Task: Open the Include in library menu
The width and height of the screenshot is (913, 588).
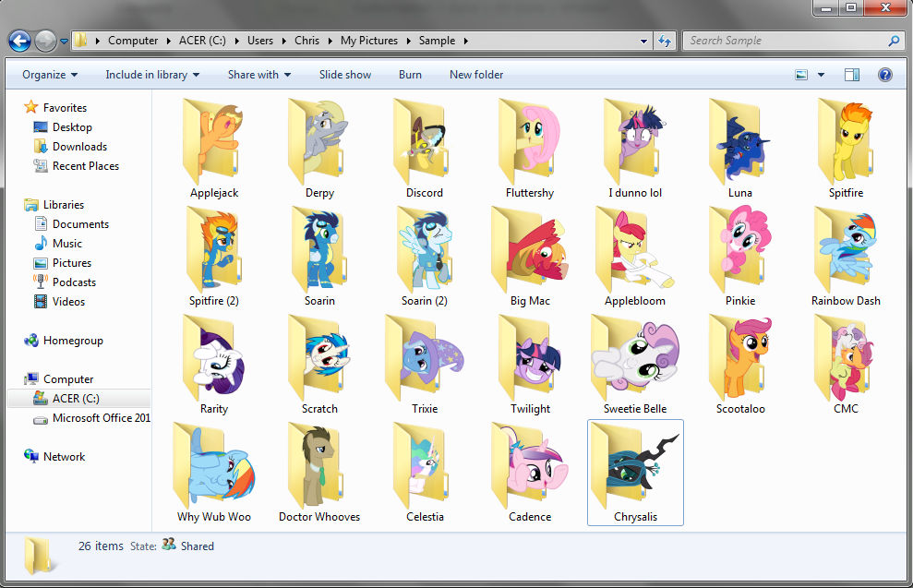Action: 152,75
